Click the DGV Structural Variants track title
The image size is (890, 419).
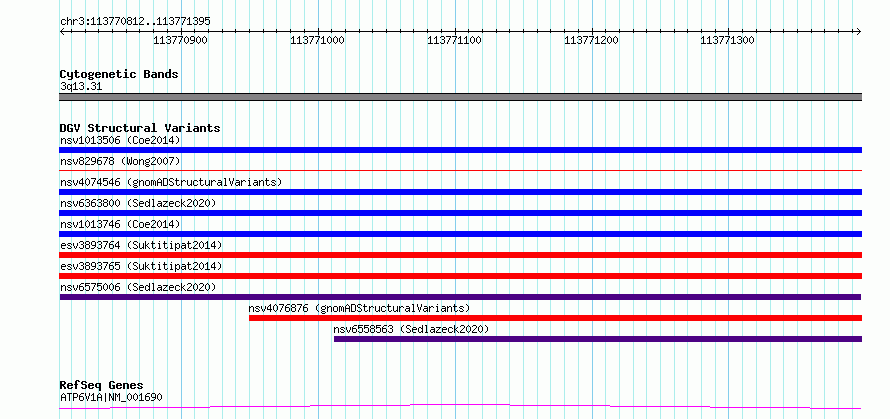[x=140, y=128]
